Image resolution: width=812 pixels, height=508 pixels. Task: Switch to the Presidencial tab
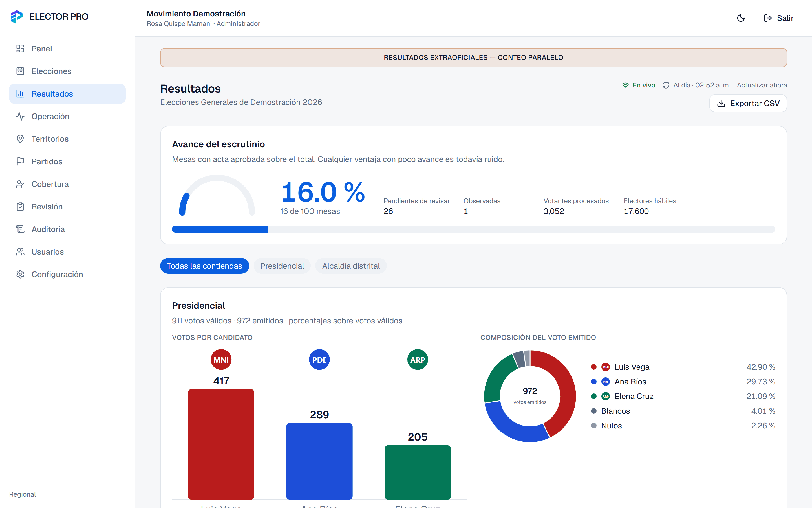click(x=282, y=266)
